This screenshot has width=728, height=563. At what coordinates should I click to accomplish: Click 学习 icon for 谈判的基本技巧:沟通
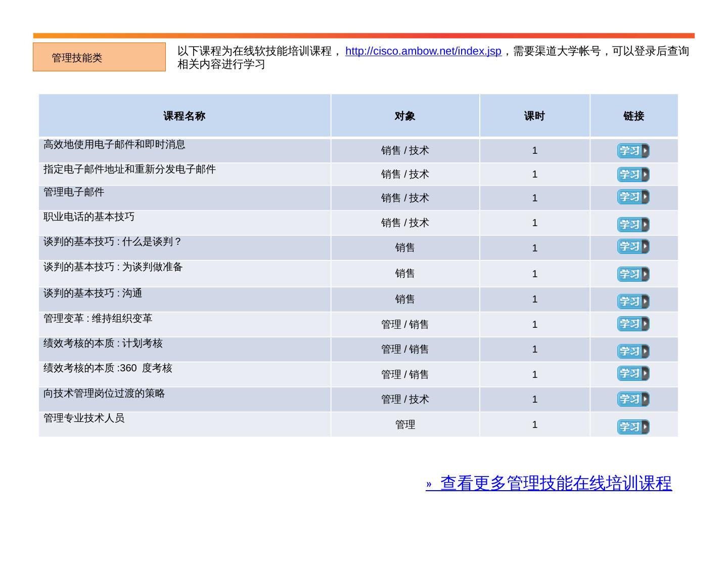pyautogui.click(x=633, y=301)
